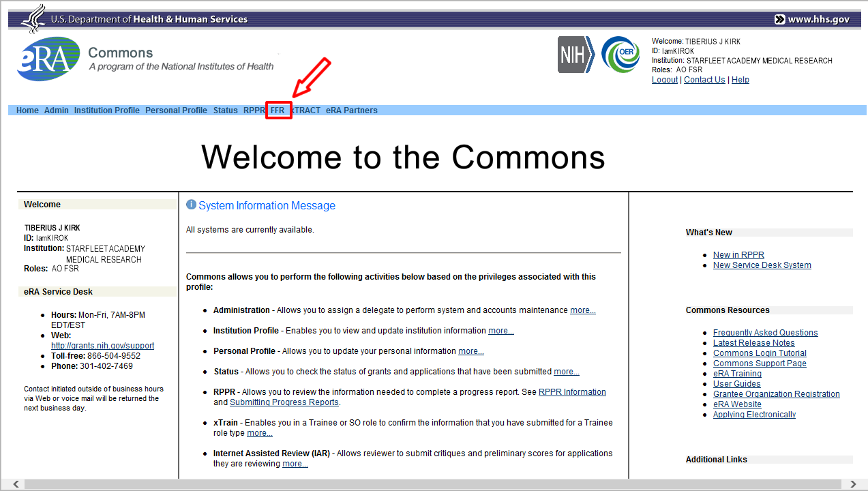Image resolution: width=868 pixels, height=491 pixels.
Task: Click the horizontal scrollbar track
Action: (x=434, y=484)
